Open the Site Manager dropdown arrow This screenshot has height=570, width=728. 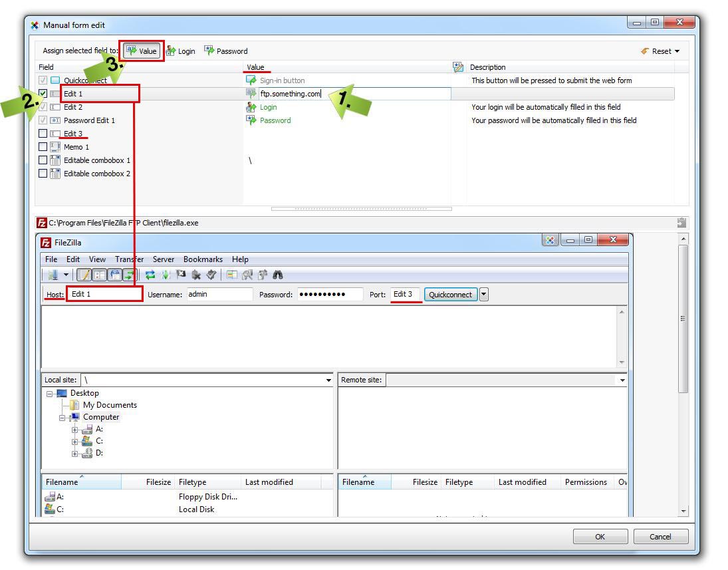(x=66, y=275)
